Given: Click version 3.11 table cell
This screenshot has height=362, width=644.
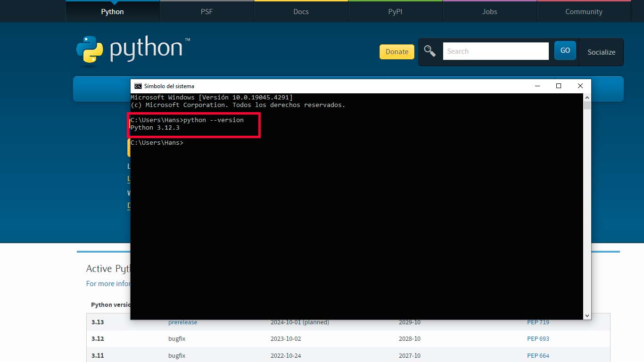Looking at the screenshot, I should point(98,356).
